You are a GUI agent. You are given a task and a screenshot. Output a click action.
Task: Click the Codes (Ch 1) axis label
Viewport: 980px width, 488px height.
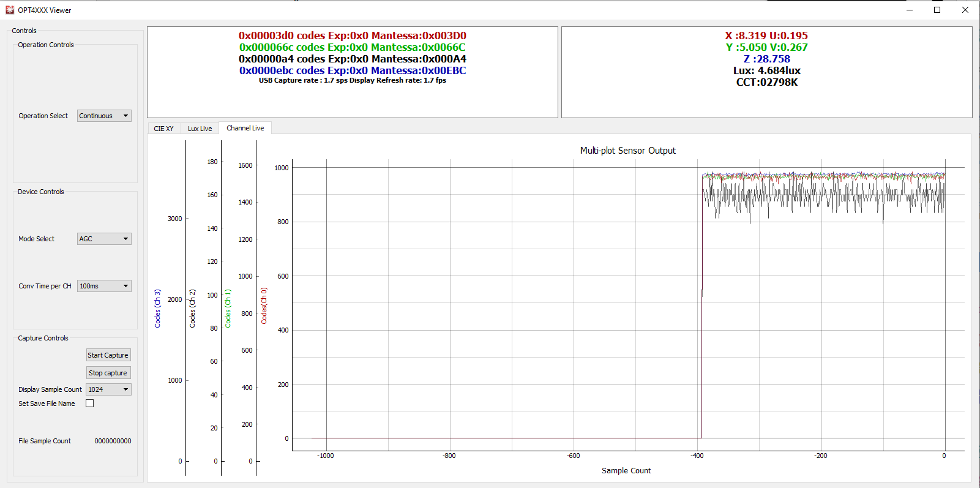pyautogui.click(x=228, y=309)
